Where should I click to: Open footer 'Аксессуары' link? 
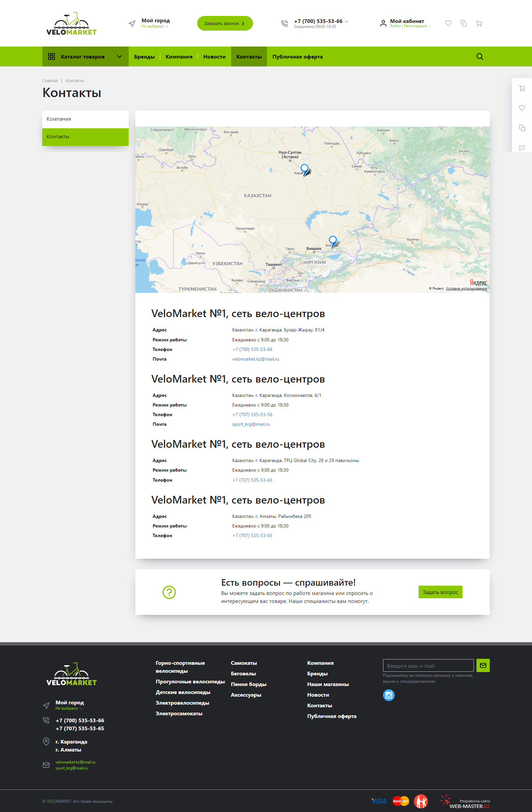coord(246,695)
